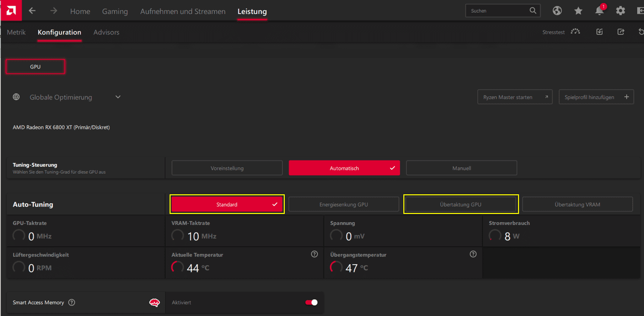
Task: Click the Stresstest label
Action: tap(553, 32)
